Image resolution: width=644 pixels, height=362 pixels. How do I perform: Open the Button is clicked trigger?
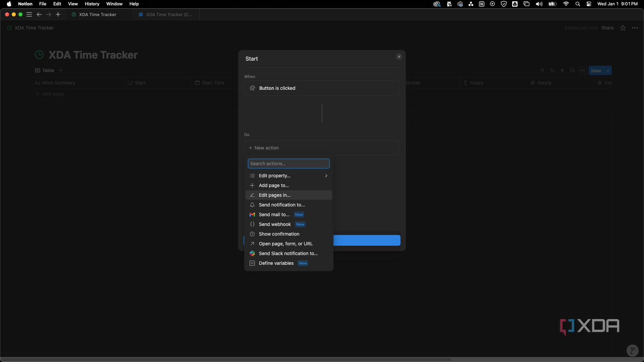click(x=322, y=88)
